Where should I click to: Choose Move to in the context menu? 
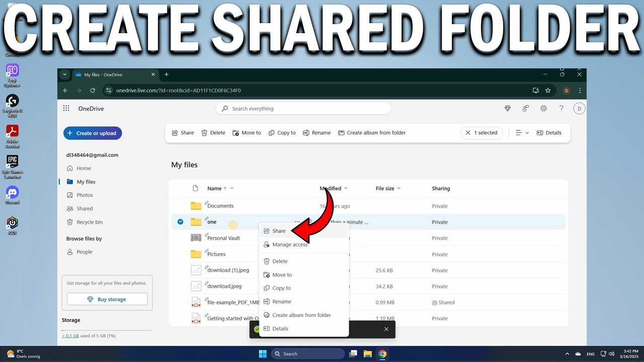304,275
